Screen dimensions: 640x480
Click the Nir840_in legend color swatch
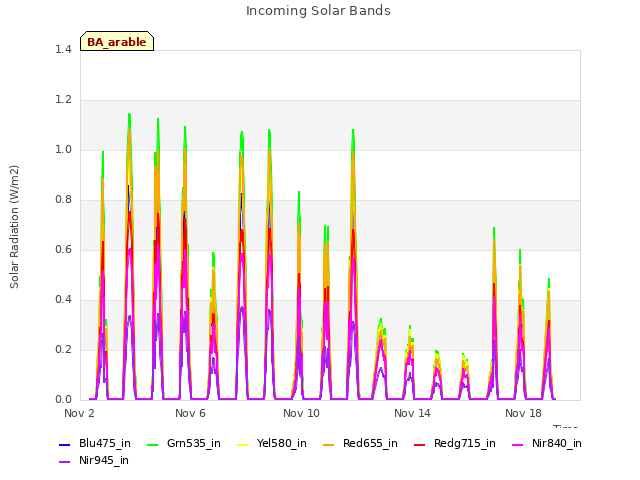[518, 444]
